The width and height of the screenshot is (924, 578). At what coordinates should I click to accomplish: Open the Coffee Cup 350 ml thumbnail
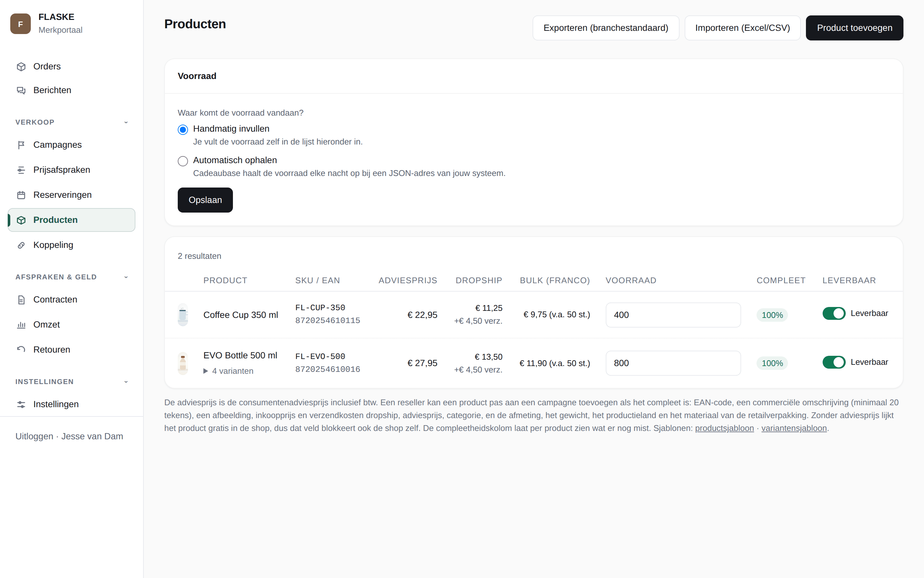coord(183,315)
